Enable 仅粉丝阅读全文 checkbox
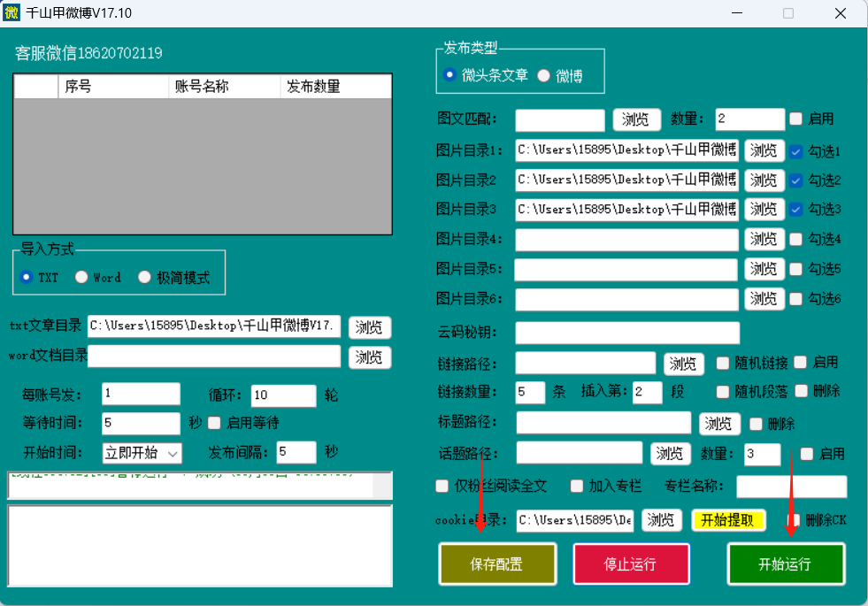The image size is (868, 606). click(x=442, y=486)
